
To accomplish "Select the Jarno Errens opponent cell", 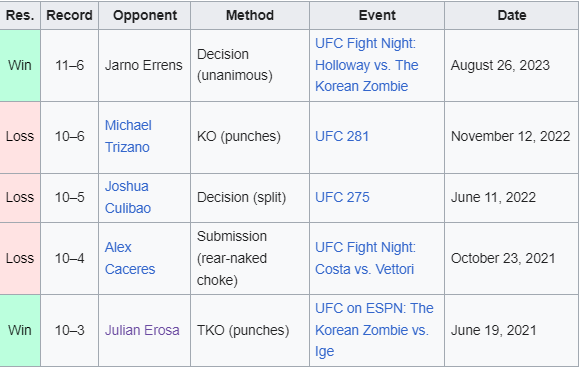I will pyautogui.click(x=145, y=65).
